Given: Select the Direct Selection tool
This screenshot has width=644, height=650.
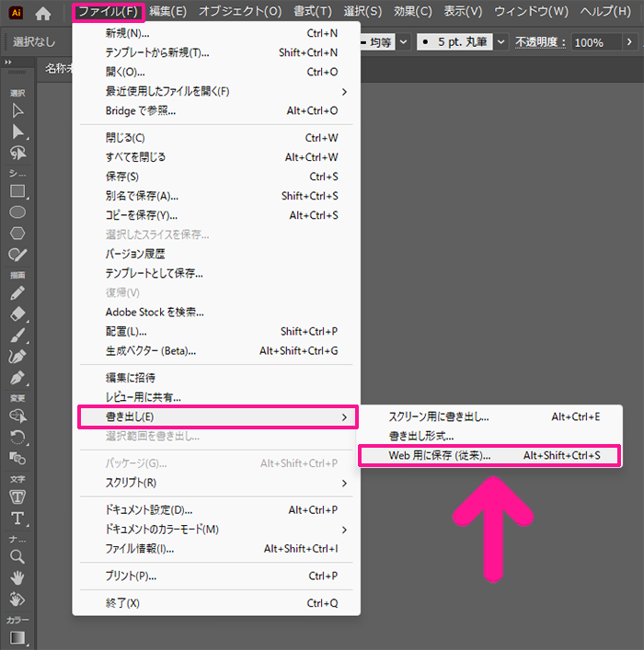Looking at the screenshot, I should coord(17,131).
